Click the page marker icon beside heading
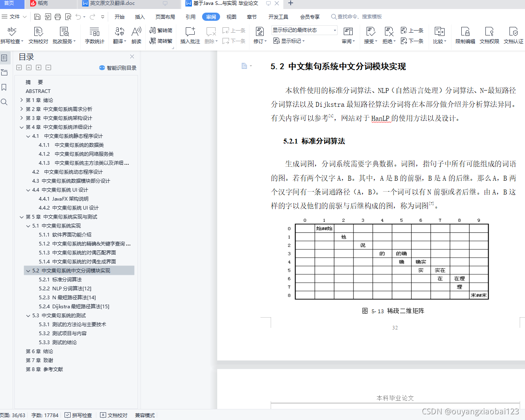Image resolution: width=525 pixels, height=420 pixels. click(x=245, y=66)
